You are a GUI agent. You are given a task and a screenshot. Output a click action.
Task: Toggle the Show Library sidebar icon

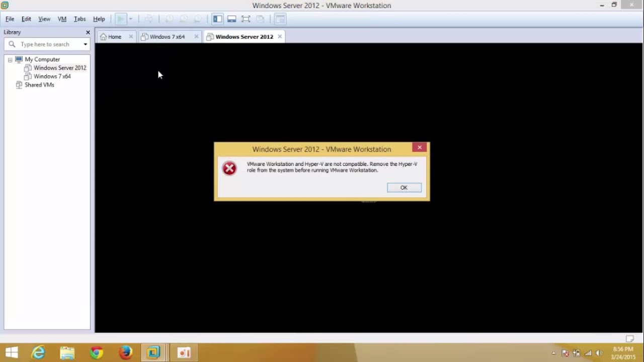(217, 19)
